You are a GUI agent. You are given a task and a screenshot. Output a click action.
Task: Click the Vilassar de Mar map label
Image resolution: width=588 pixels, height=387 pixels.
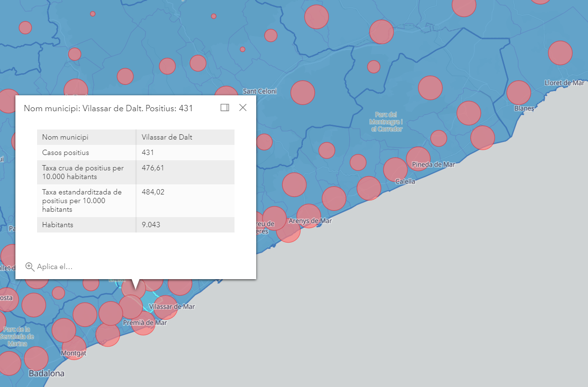(172, 307)
